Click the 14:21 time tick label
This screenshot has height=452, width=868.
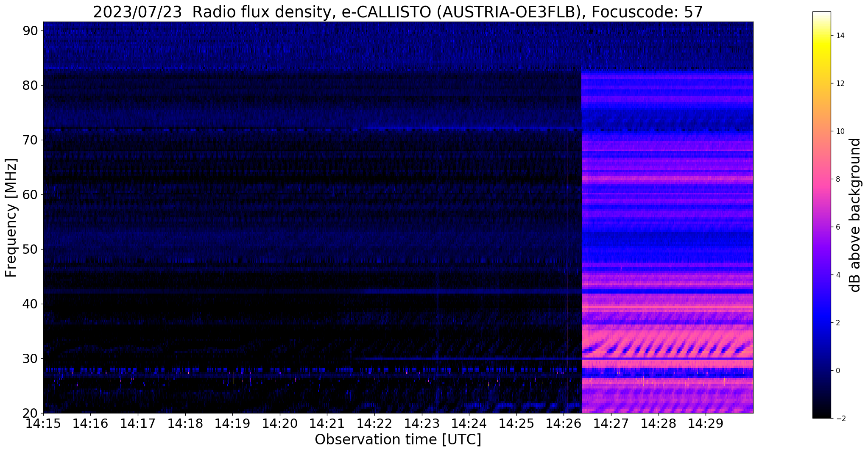click(x=327, y=423)
